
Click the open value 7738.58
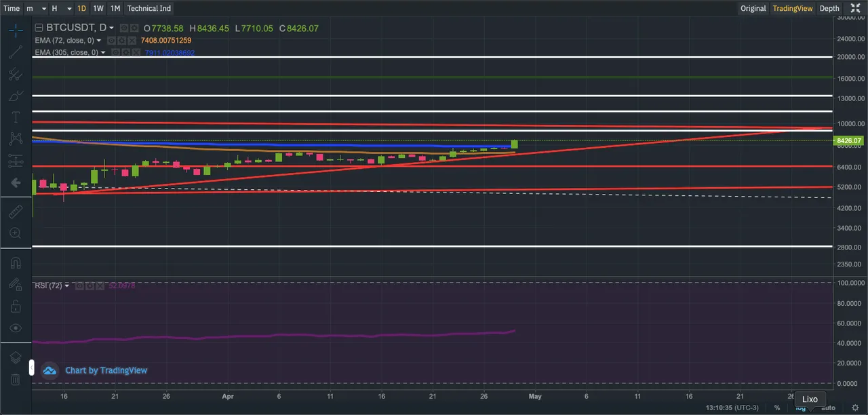pos(168,28)
